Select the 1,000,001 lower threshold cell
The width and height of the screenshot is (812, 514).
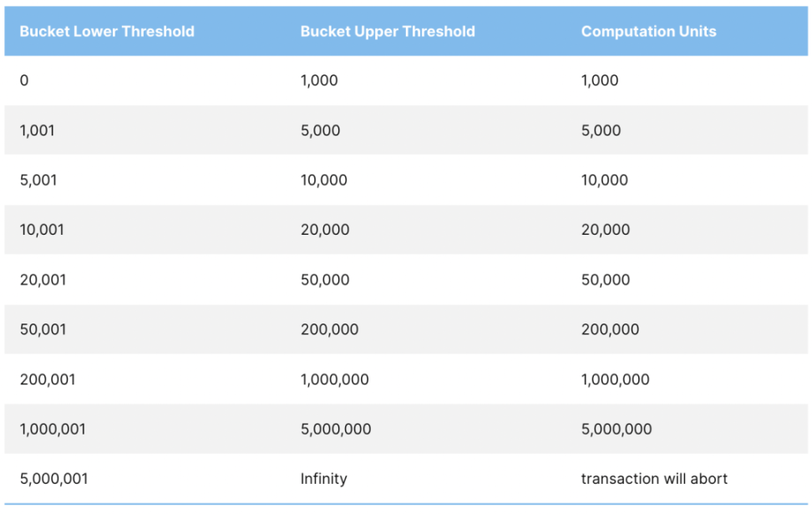pos(53,429)
